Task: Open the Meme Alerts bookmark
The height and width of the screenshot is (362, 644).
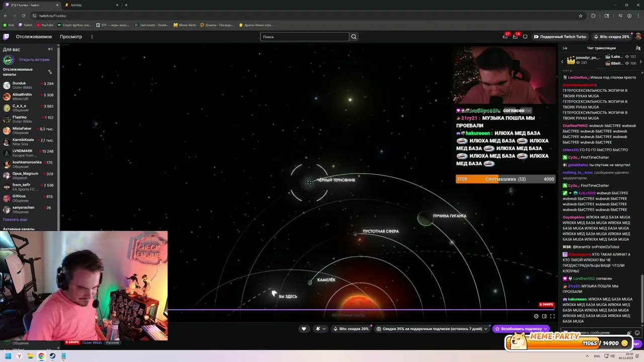Action: 185,25
